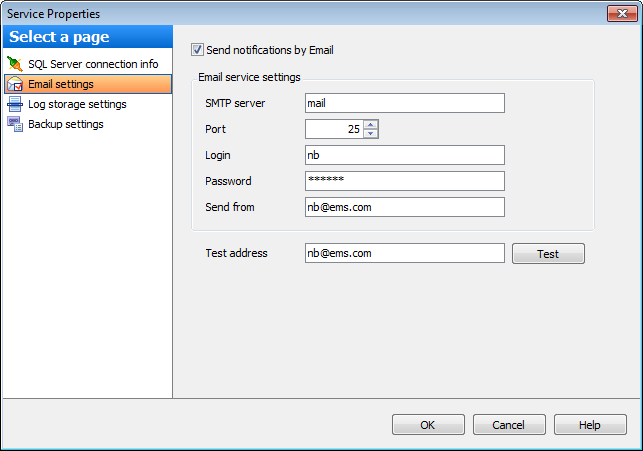The height and width of the screenshot is (451, 643).
Task: Switch to Log storage settings page
Action: (77, 104)
